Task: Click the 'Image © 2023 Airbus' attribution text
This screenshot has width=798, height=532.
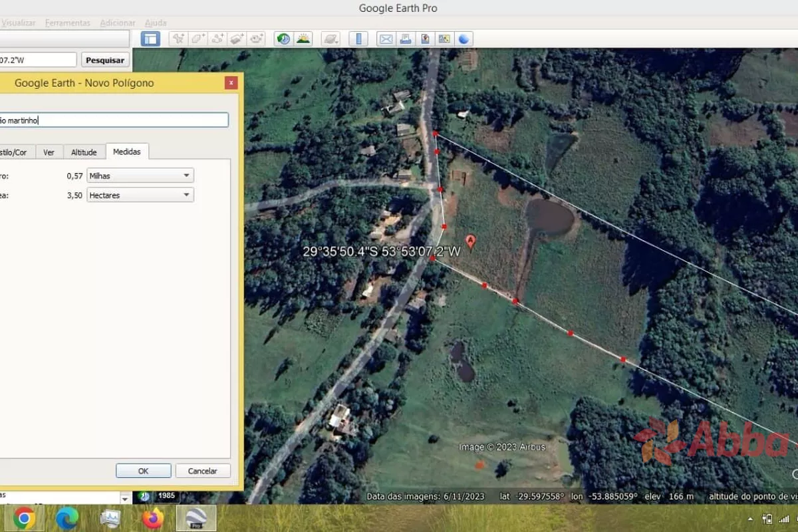Action: [x=502, y=448]
